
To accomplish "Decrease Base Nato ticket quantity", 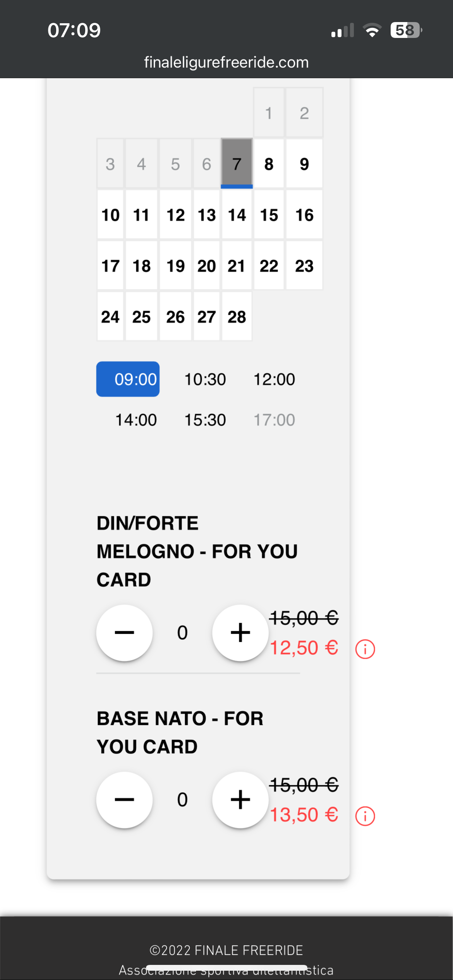I will tap(124, 800).
